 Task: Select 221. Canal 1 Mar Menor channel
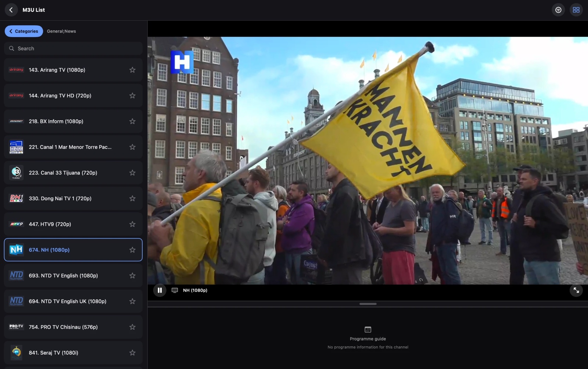pyautogui.click(x=73, y=147)
